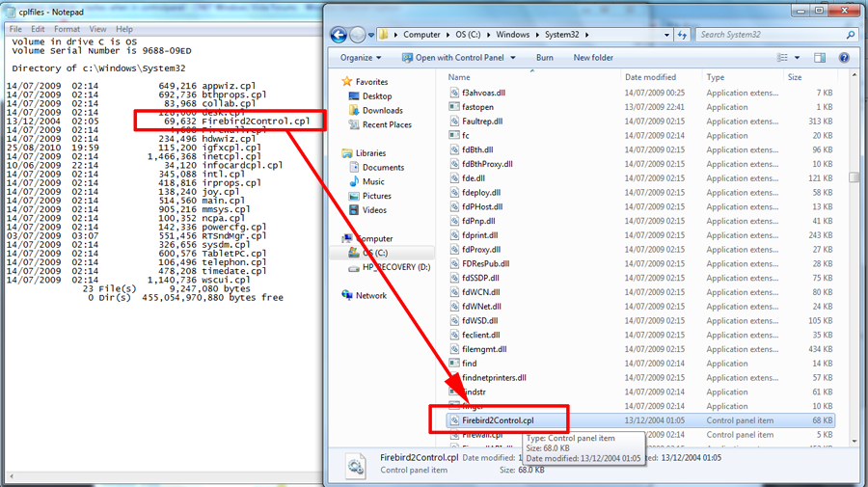
Task: Expand address bar previous locations dropdown
Action: click(x=666, y=35)
